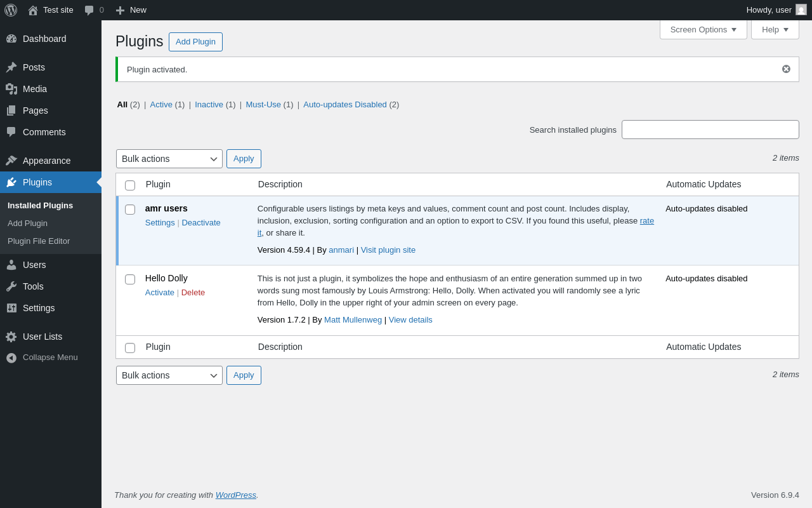Expand the Screen Options panel
This screenshot has width=812, height=508.
[x=703, y=29]
